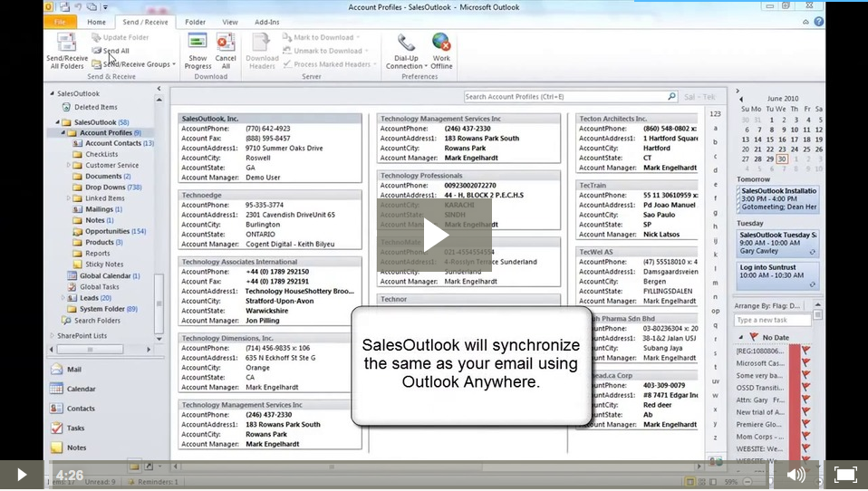The width and height of the screenshot is (868, 491).
Task: Jump to 123 in the contact index
Action: (715, 114)
